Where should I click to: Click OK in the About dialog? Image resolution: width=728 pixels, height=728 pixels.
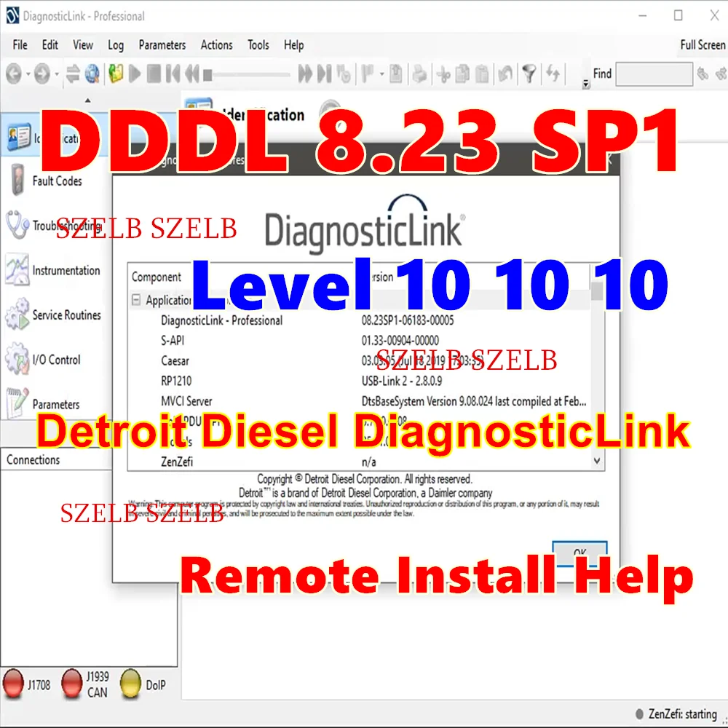579,553
